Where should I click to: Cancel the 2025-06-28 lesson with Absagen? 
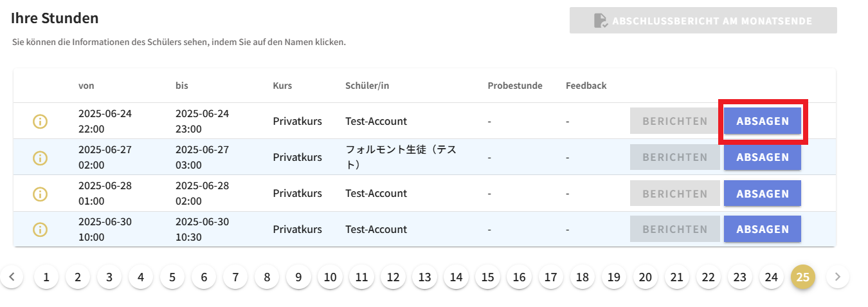coord(763,194)
